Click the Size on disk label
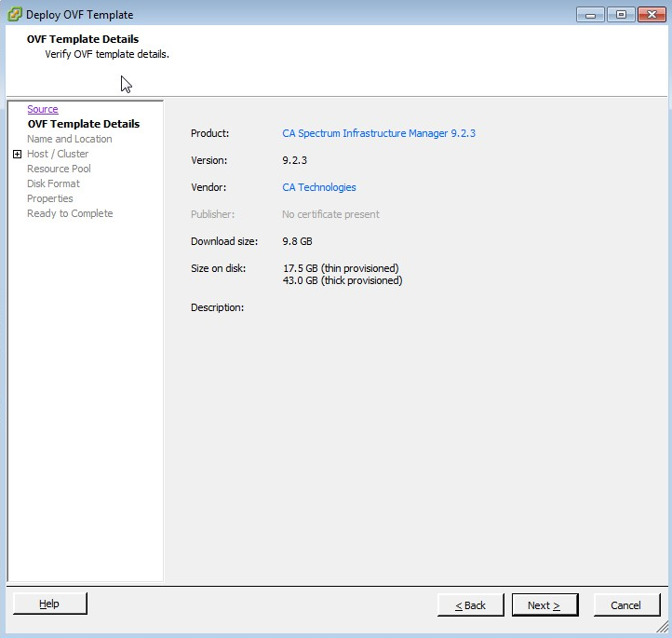 [x=218, y=268]
